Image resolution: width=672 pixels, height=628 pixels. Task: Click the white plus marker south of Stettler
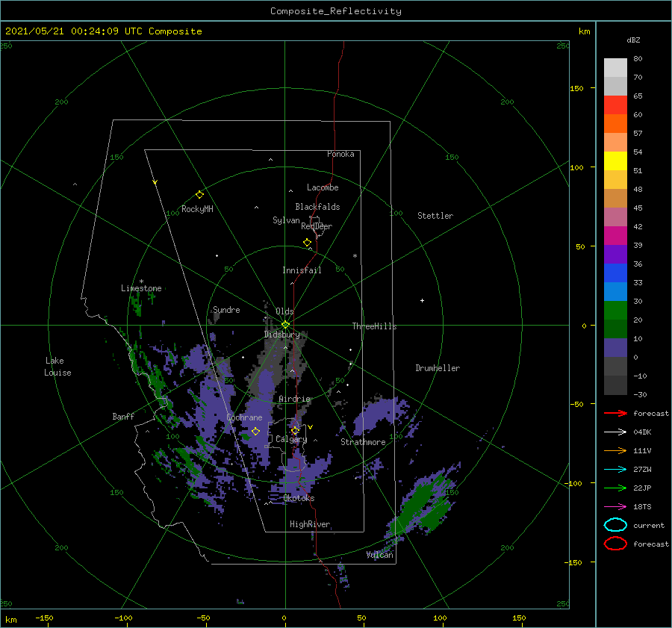coord(422,300)
